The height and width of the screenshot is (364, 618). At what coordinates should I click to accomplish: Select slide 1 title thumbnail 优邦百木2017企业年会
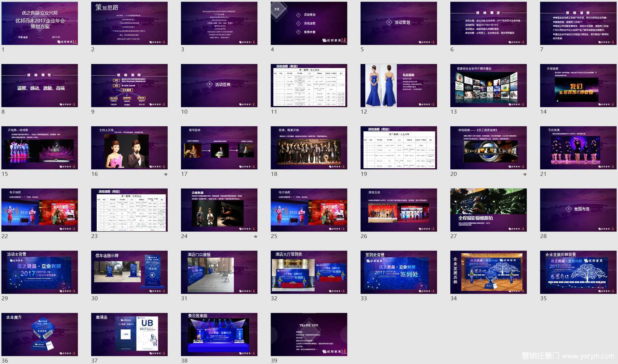(40, 23)
